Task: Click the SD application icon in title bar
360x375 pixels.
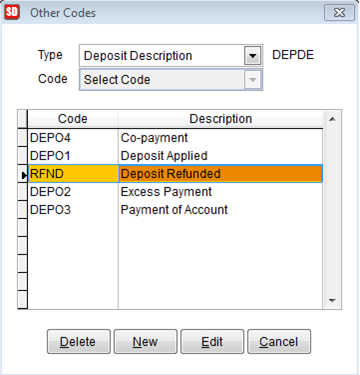Action: (x=12, y=13)
